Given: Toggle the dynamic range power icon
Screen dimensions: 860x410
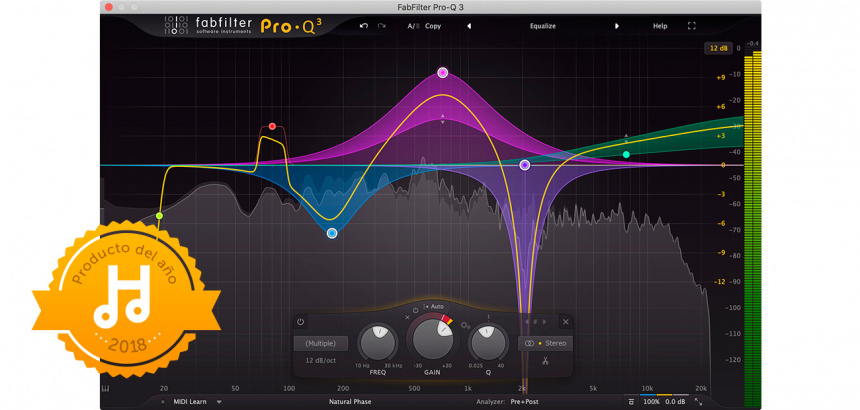Looking at the screenshot, I should pos(416,310).
